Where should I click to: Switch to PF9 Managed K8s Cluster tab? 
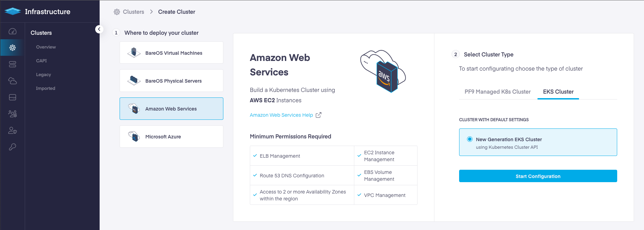[x=497, y=92]
